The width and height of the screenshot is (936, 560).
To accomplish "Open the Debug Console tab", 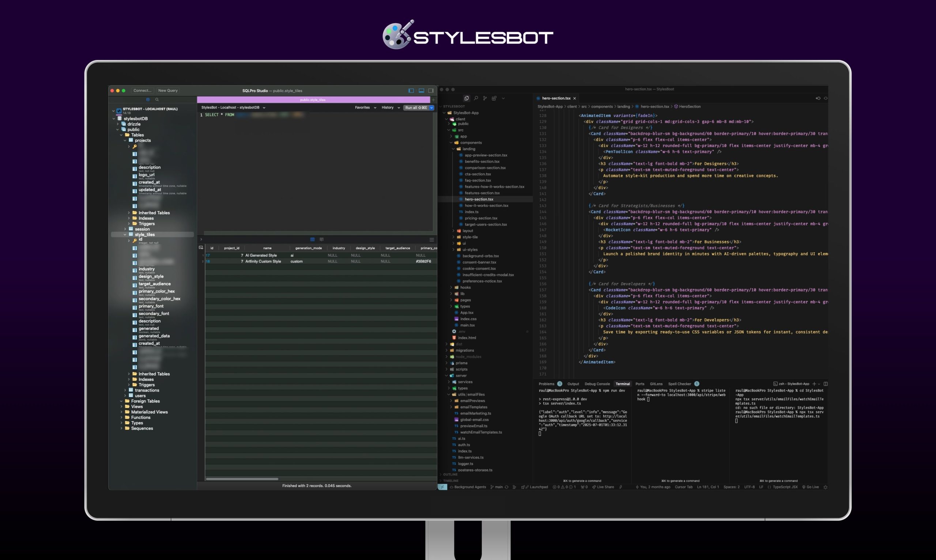I will 597,384.
